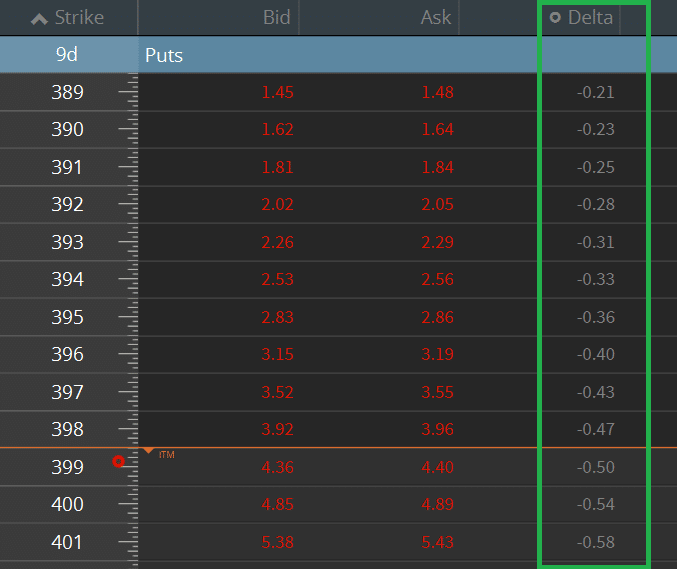Click bid price 2.26

point(277,242)
